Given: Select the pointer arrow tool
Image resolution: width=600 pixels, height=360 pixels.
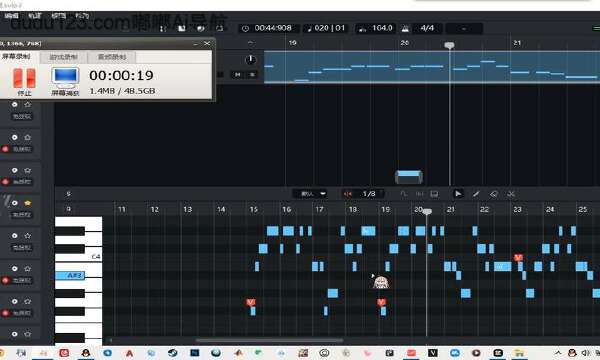Looking at the screenshot, I should tap(458, 194).
